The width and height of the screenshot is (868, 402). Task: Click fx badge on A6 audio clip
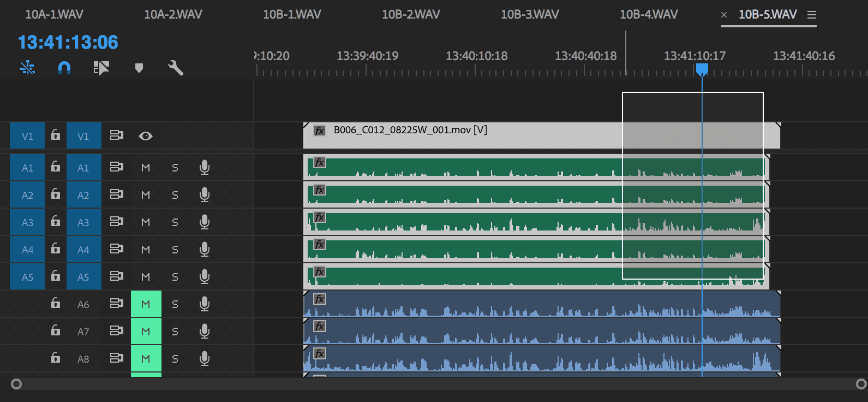click(x=320, y=299)
